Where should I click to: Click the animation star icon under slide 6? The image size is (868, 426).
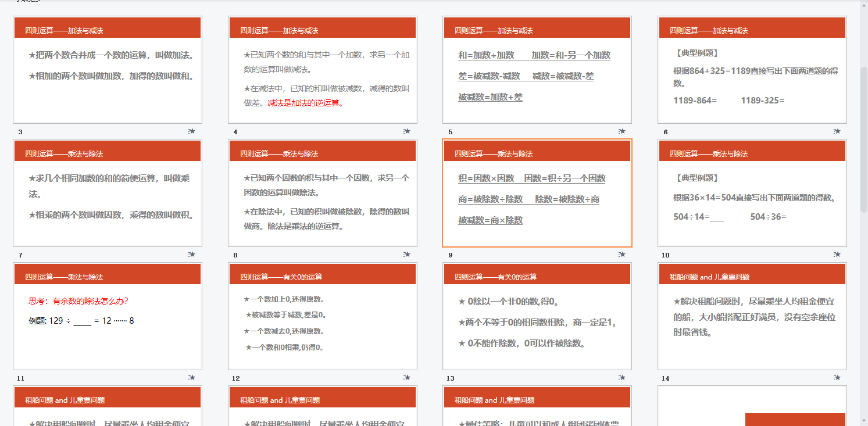coord(837,131)
